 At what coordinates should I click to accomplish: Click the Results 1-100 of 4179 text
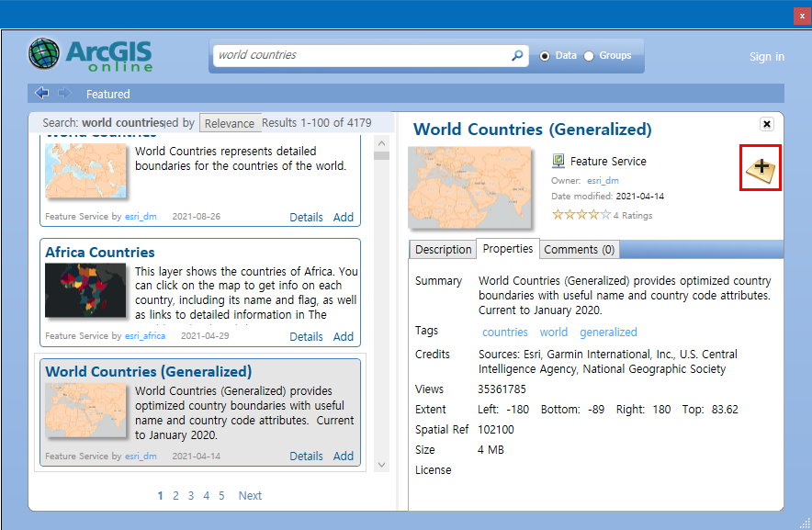pyautogui.click(x=316, y=123)
